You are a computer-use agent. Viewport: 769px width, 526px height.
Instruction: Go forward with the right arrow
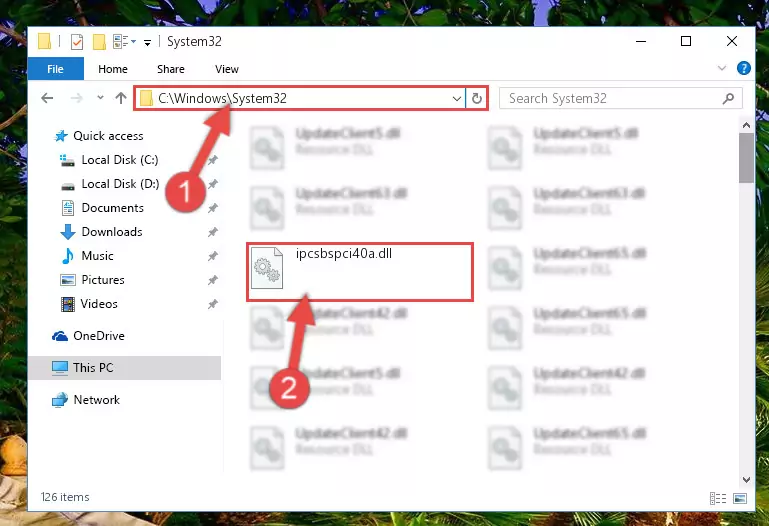pos(77,98)
